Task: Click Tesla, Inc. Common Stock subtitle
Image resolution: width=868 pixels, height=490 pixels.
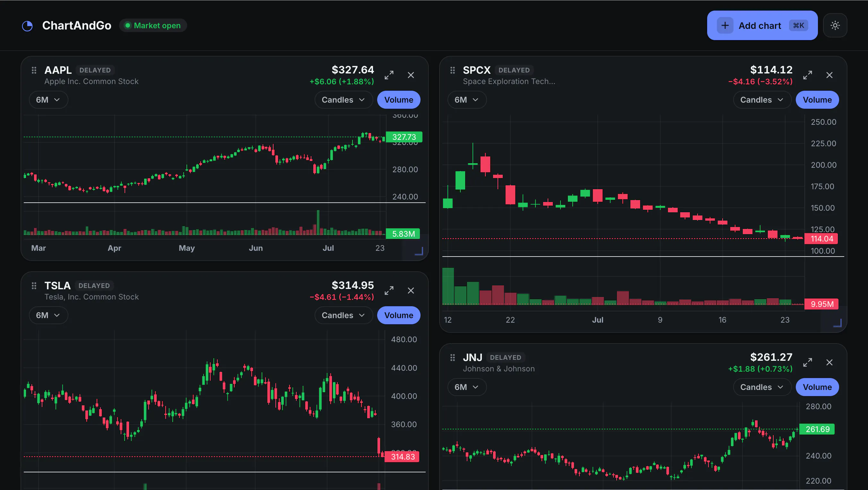Action: pos(92,297)
